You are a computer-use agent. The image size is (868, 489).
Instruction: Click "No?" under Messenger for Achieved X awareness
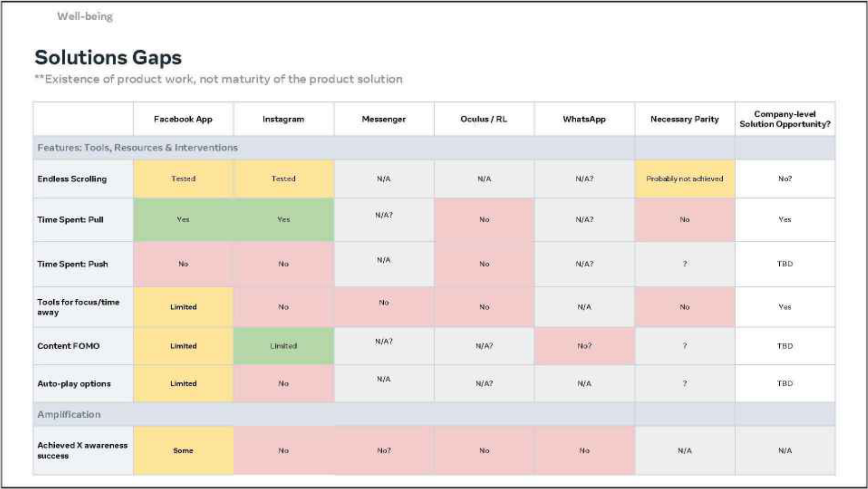pos(384,451)
